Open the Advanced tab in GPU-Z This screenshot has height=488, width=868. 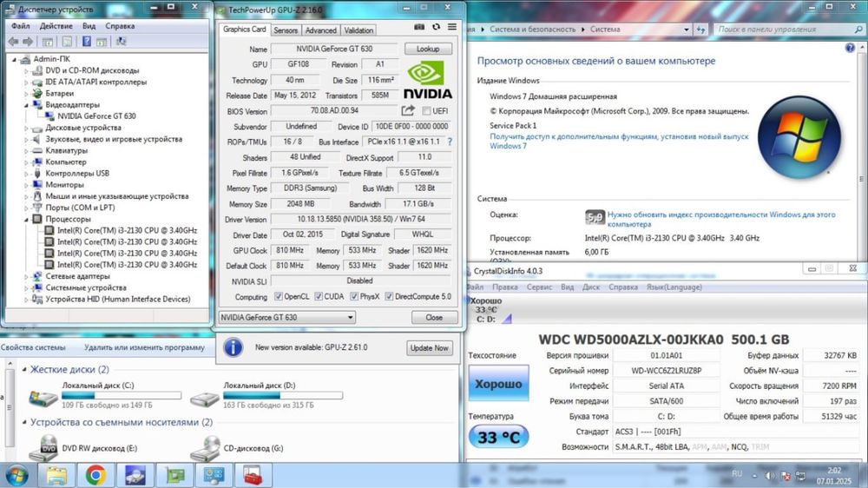[320, 30]
